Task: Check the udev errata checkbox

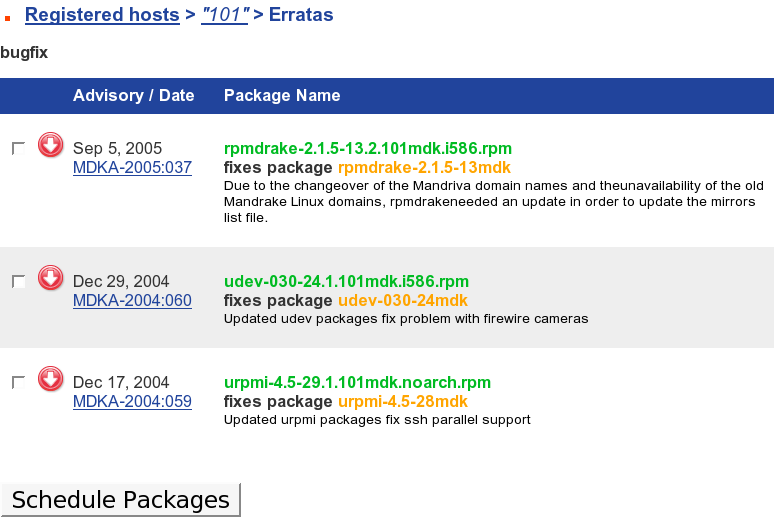Action: coord(18,281)
